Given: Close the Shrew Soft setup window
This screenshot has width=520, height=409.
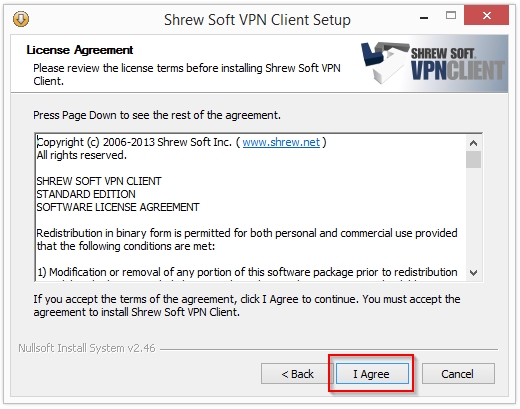Looking at the screenshot, I should point(486,15).
